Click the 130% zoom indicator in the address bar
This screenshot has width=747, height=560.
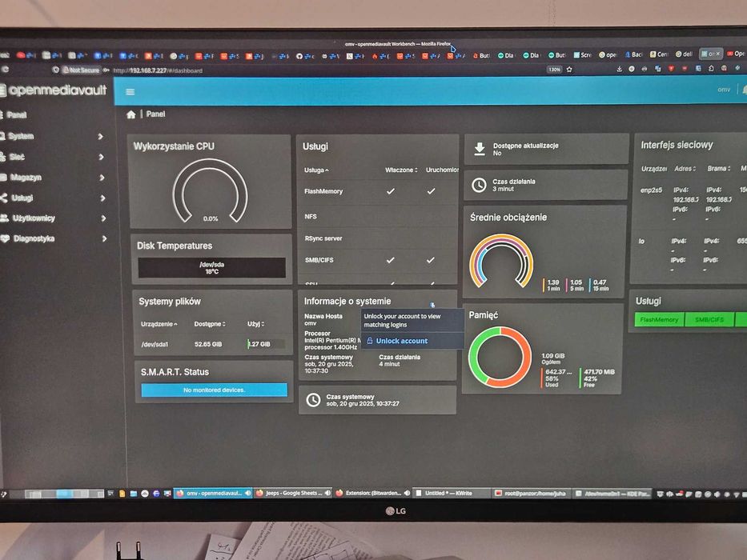coord(554,70)
